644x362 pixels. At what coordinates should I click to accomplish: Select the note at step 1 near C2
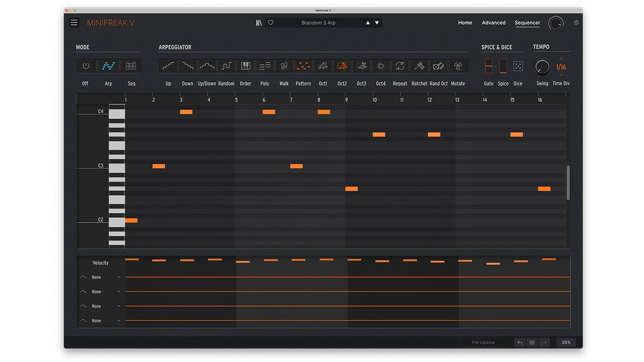pyautogui.click(x=131, y=220)
